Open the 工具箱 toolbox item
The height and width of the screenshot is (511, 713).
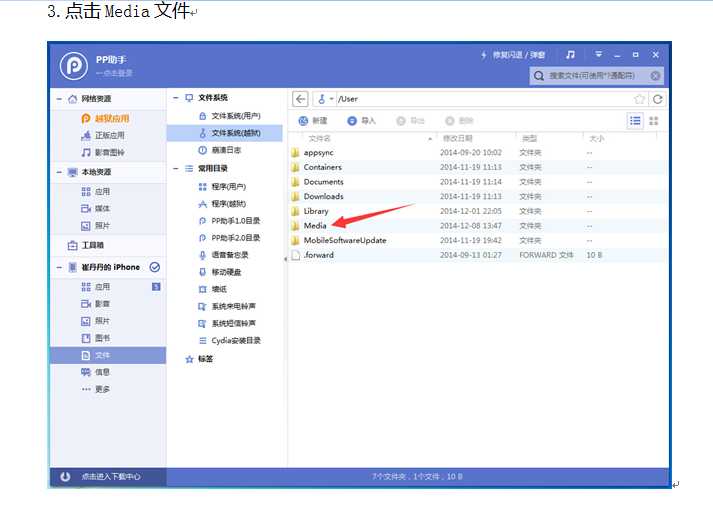pos(93,245)
